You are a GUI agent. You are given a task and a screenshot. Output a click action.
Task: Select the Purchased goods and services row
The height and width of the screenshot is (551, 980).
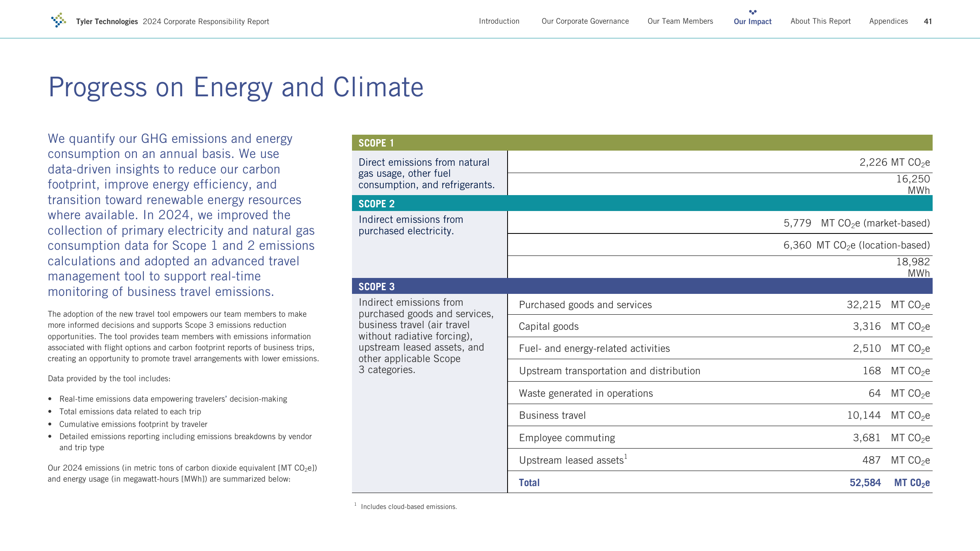[720, 304]
